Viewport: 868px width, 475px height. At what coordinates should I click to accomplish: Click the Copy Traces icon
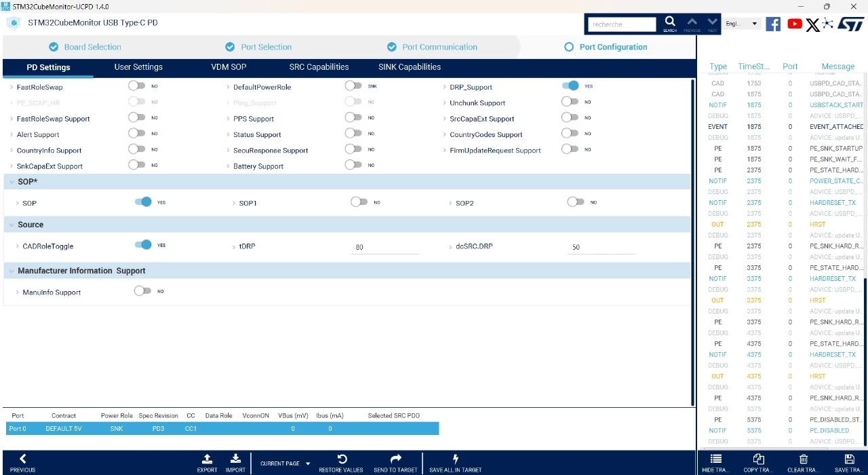[759, 459]
